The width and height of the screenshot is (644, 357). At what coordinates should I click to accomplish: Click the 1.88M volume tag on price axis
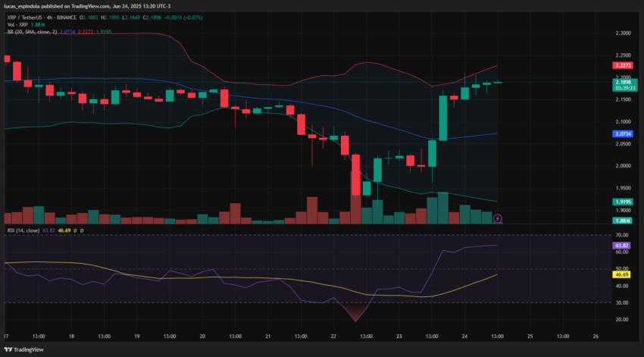623,221
